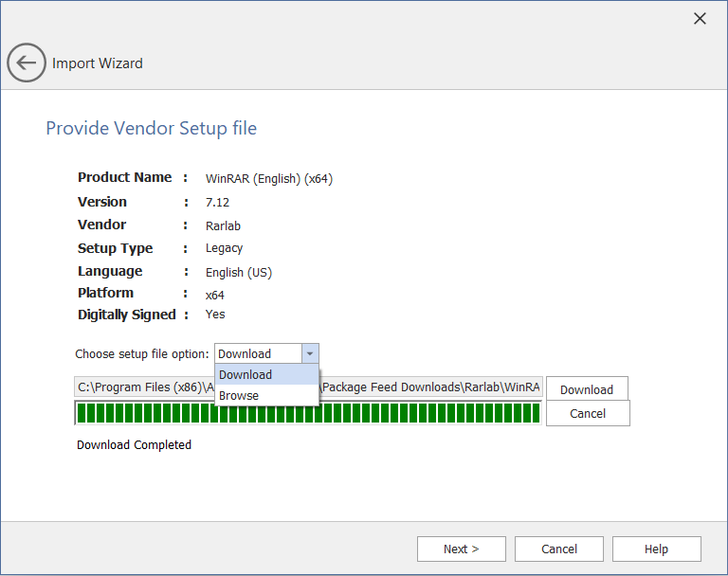Click the setup type value Legacy
728x576 pixels.
225,248
